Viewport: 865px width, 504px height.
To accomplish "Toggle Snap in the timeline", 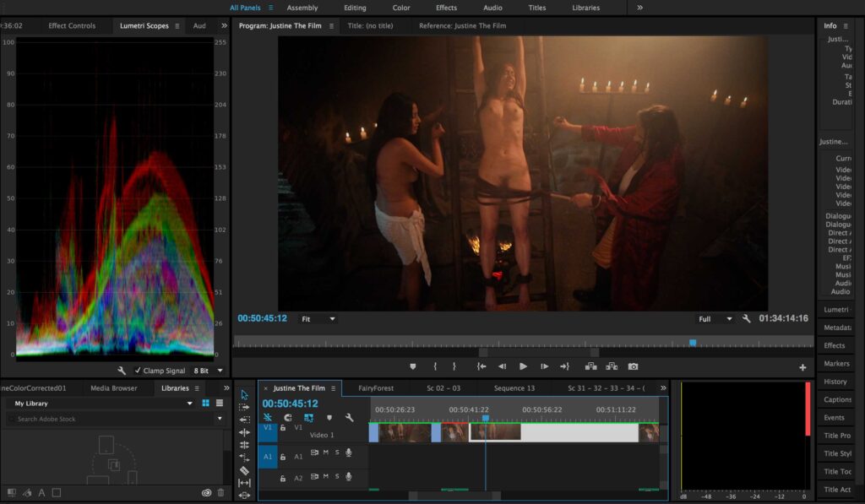I will [288, 417].
